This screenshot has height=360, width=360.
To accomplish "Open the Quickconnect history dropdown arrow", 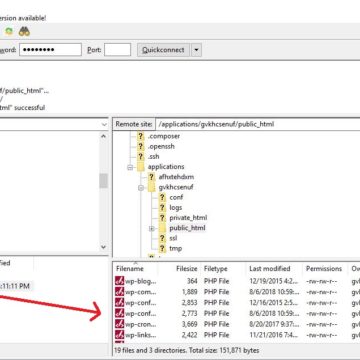I will 196,50.
